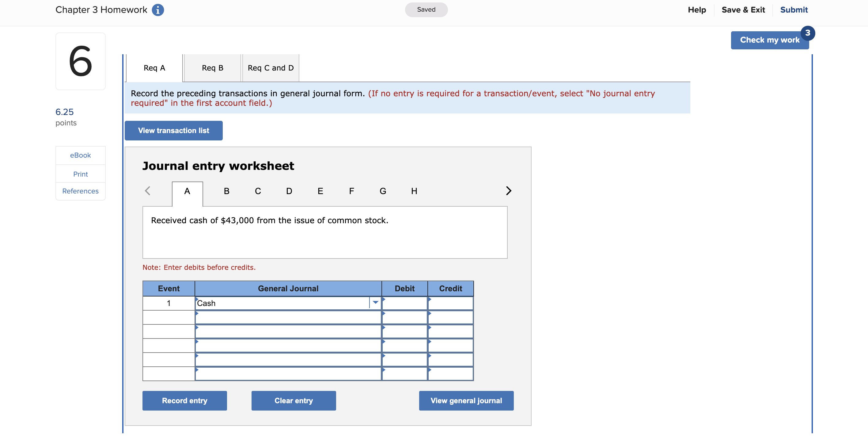Open the third row account selection field
This screenshot has width=868, height=436.
pos(288,331)
